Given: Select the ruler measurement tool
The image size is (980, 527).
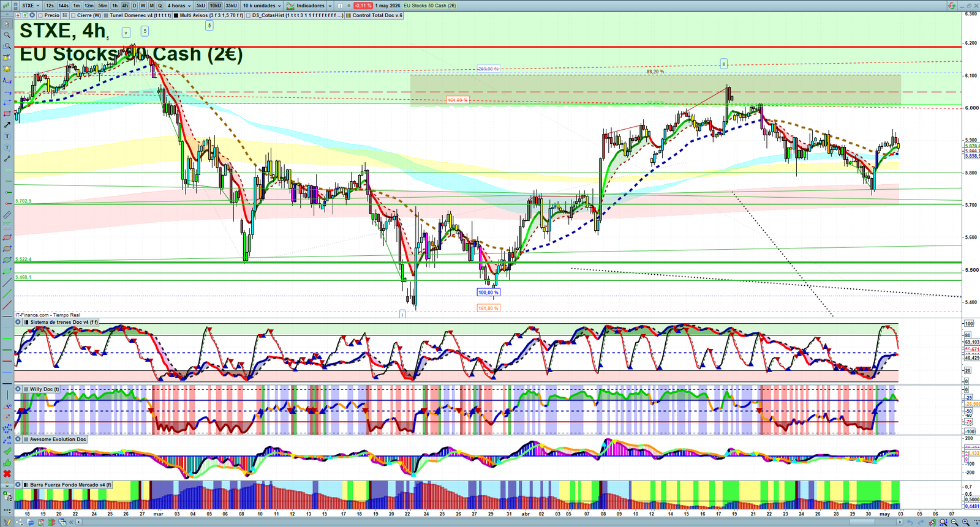Looking at the screenshot, I should tap(7, 215).
